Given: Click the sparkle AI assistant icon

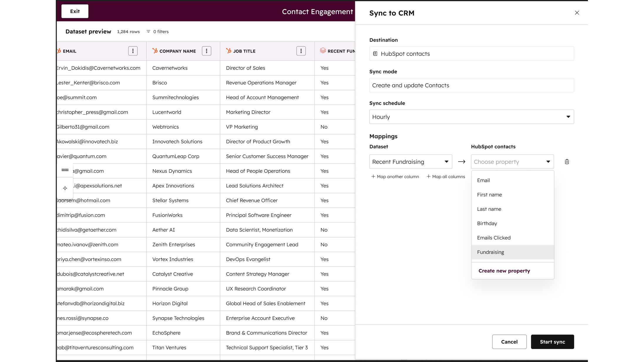Looking at the screenshot, I should [65, 188].
